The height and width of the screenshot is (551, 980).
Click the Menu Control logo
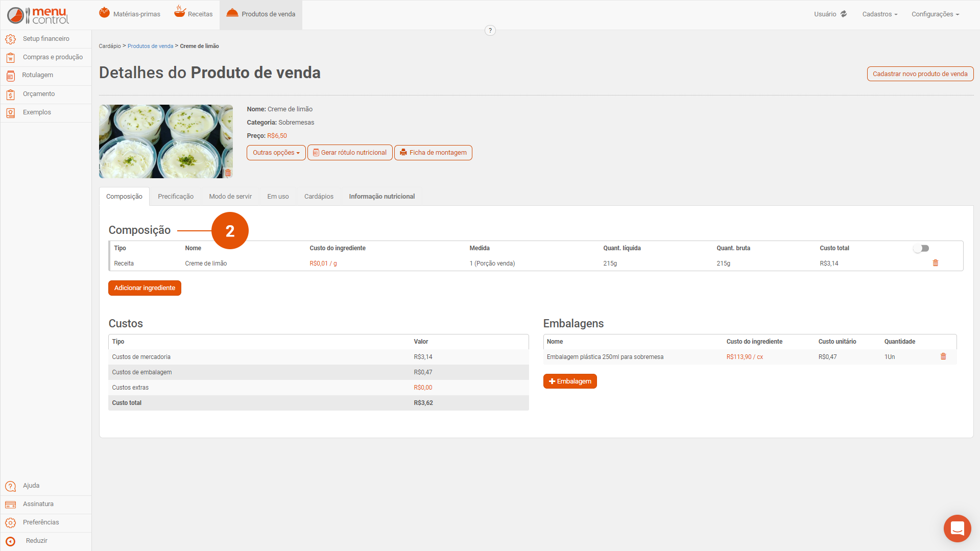pyautogui.click(x=38, y=15)
